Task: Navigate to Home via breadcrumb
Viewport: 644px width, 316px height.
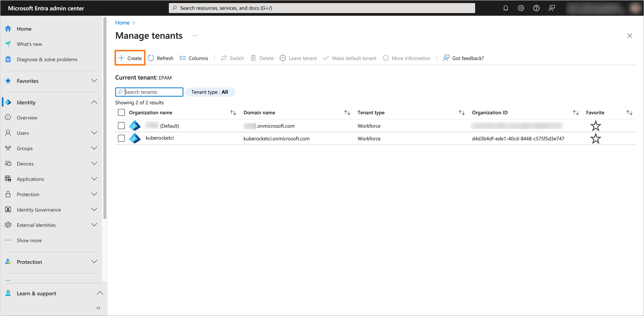Action: point(122,23)
